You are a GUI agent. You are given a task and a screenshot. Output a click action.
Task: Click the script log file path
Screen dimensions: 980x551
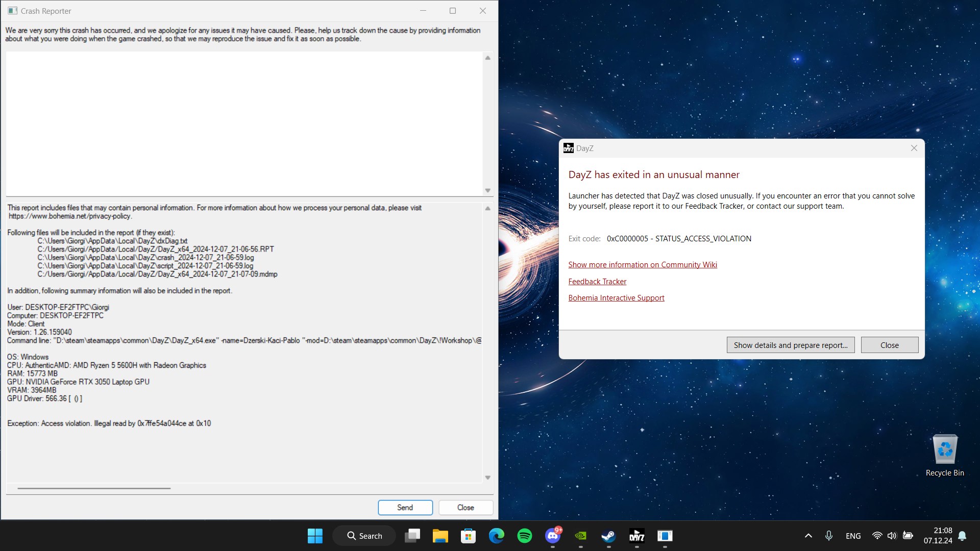click(x=145, y=266)
